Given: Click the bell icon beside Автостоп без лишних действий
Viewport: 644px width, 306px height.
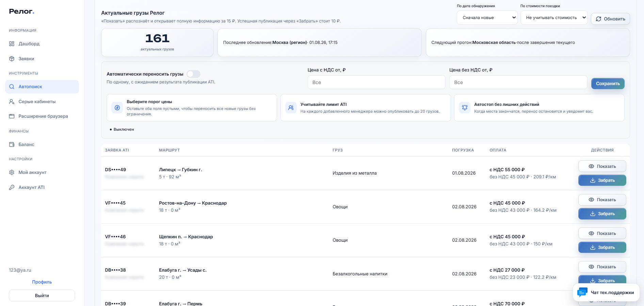Looking at the screenshot, I should [465, 108].
